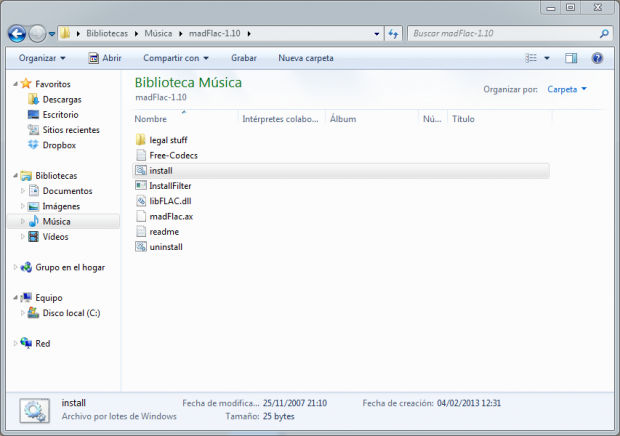
Task: Click the folder icon in the address bar
Action: 65,33
